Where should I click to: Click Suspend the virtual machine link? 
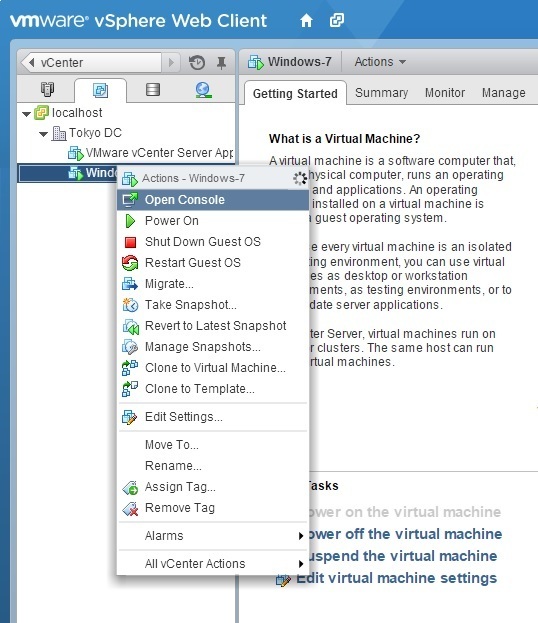coord(403,556)
